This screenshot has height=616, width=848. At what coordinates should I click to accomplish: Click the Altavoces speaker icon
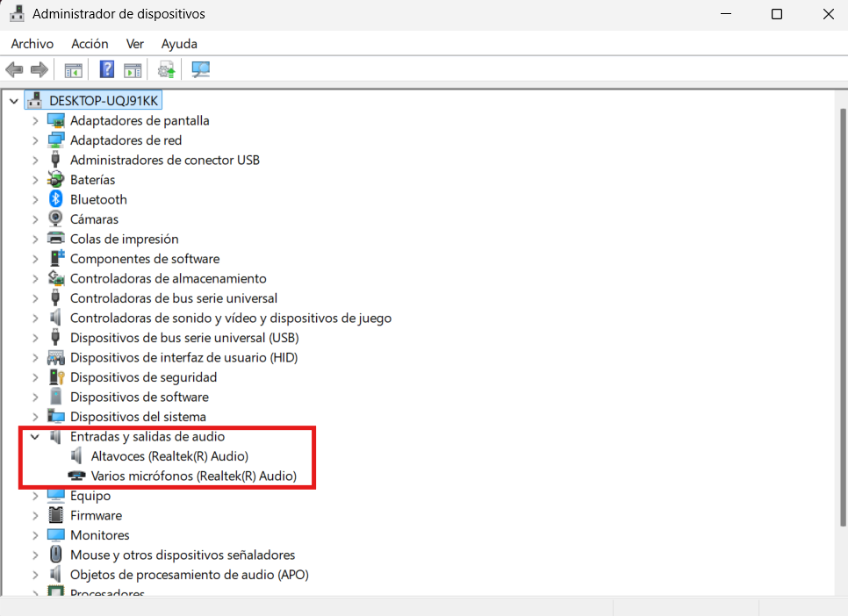(76, 455)
